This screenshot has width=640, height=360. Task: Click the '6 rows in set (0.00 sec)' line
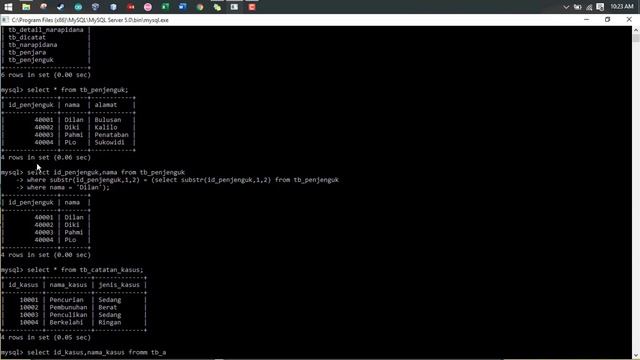(x=46, y=75)
